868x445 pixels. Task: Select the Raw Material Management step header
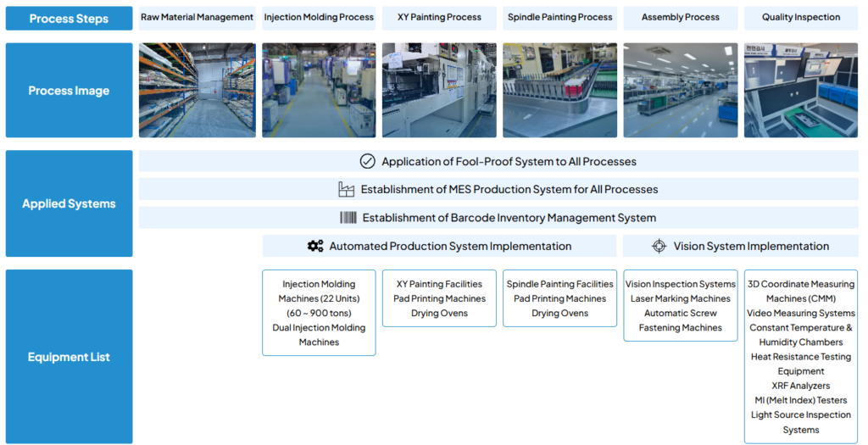(x=198, y=17)
